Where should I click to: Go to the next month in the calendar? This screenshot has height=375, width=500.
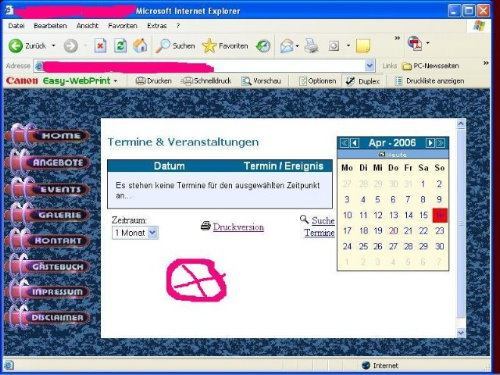pyautogui.click(x=430, y=143)
